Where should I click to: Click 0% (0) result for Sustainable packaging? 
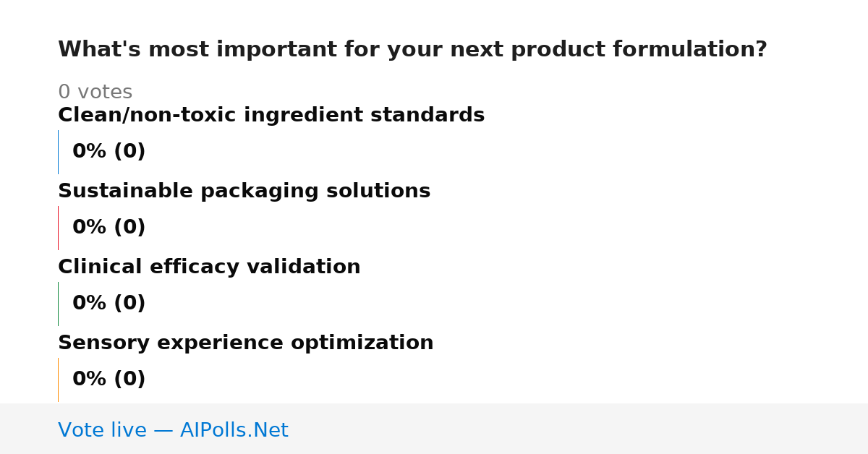(109, 228)
